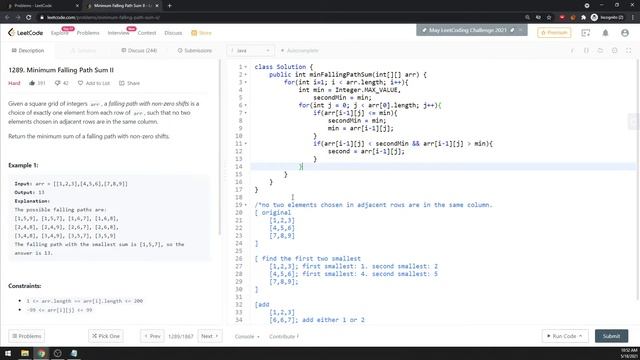Expand the Console panel
The width and height of the screenshot is (640, 360).
pos(247,336)
